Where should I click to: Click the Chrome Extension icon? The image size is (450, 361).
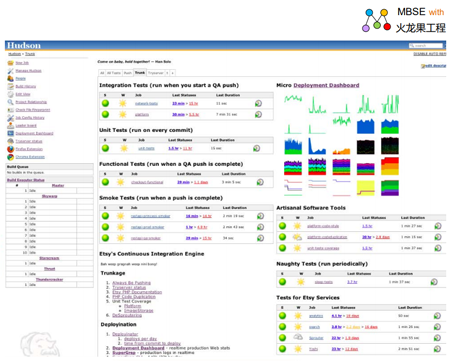(x=10, y=157)
